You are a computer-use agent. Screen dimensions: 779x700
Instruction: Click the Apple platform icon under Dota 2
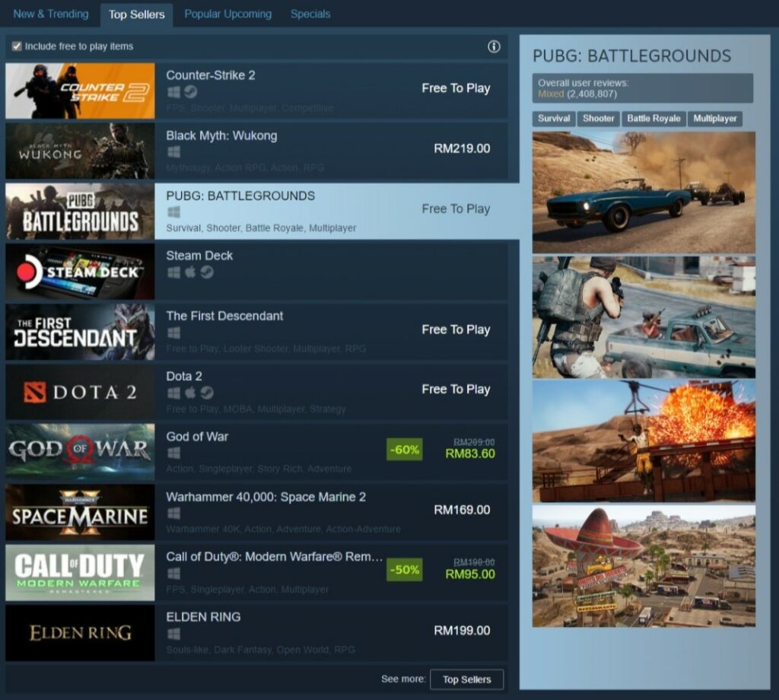tap(190, 393)
